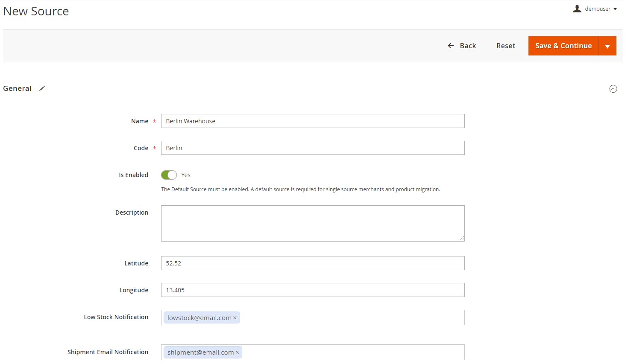Click the demouser account avatar icon
The image size is (625, 364).
click(577, 9)
